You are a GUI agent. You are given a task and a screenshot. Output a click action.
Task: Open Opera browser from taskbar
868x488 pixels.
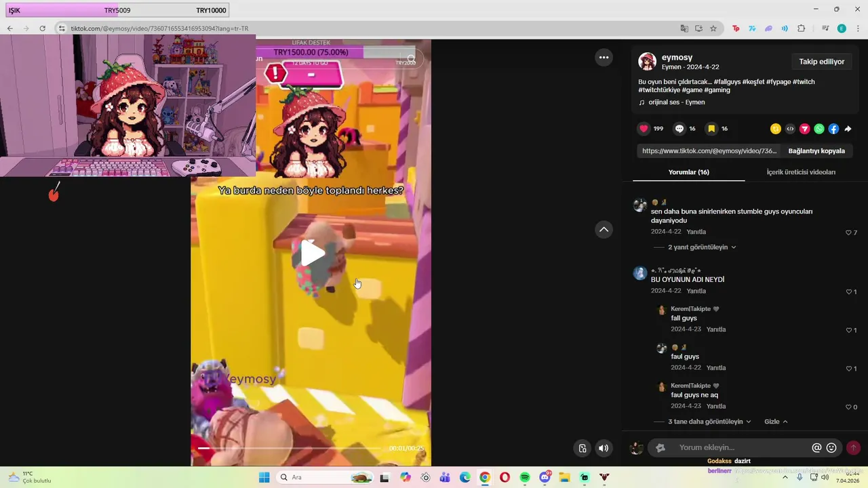tap(505, 477)
